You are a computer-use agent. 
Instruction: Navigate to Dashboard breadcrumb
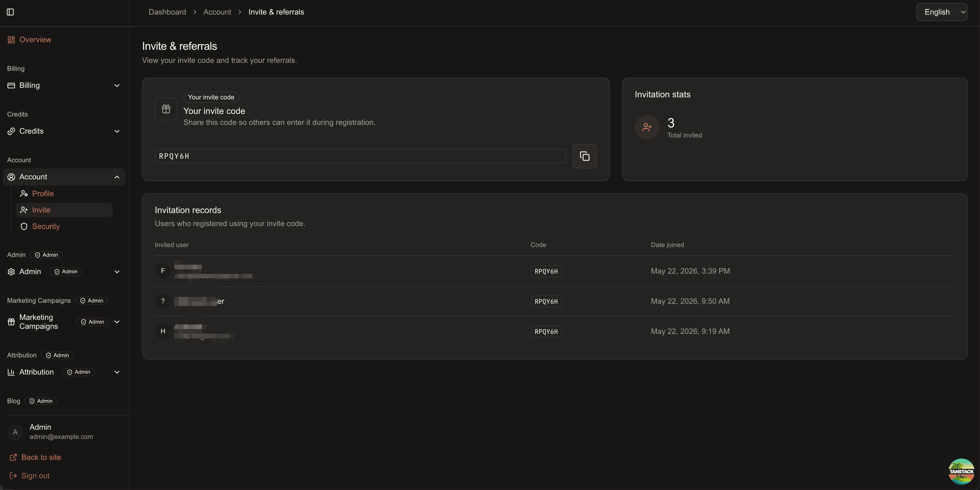click(x=167, y=12)
